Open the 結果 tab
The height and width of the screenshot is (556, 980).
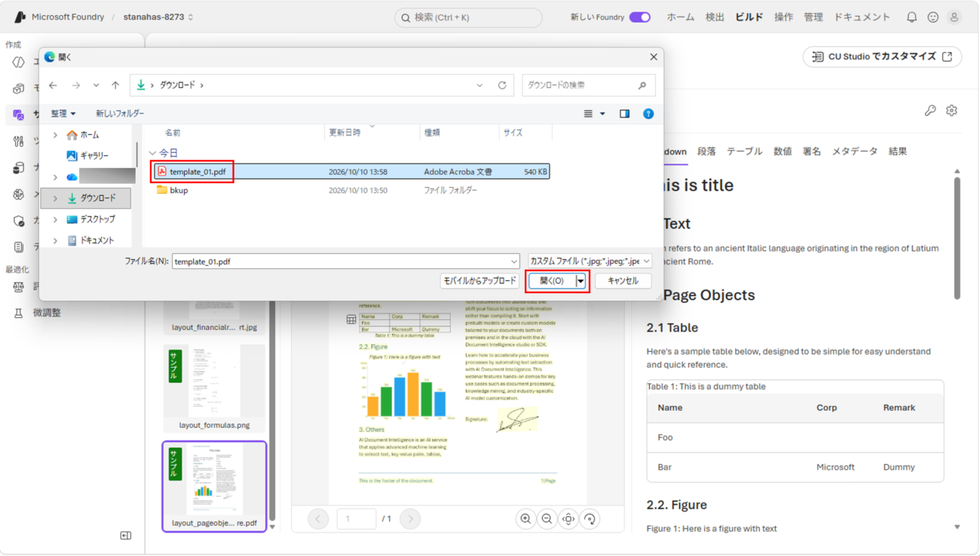click(x=897, y=151)
